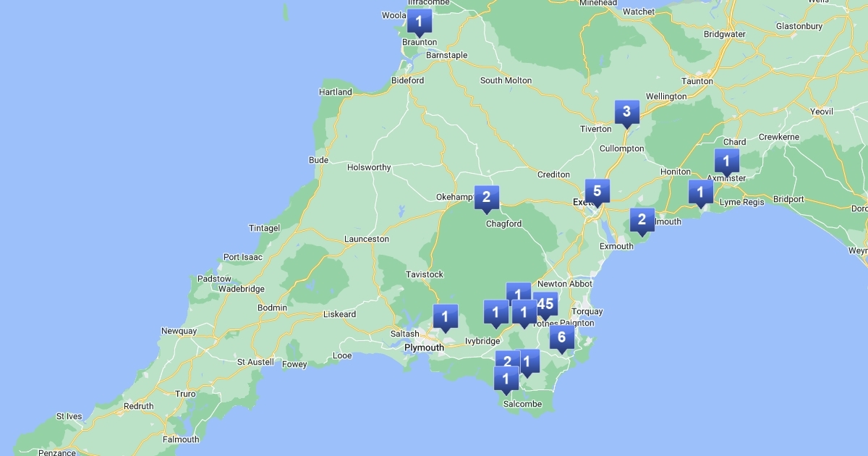Select the Tintagel label

(264, 228)
